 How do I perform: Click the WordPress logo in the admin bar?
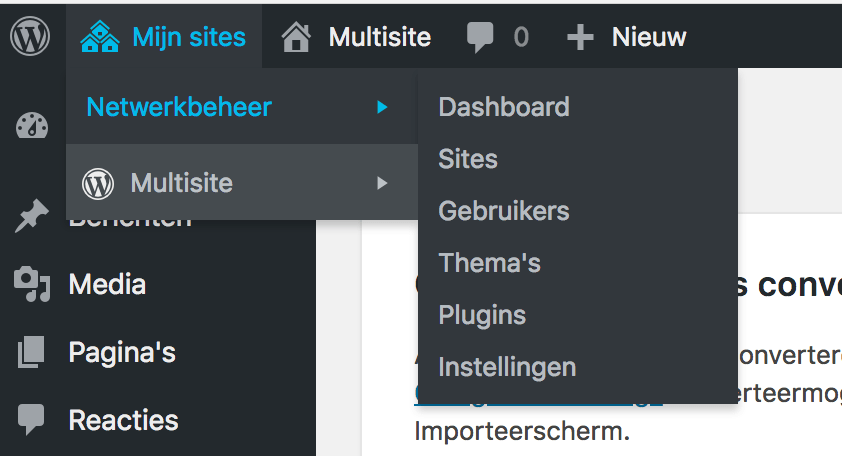click(30, 37)
